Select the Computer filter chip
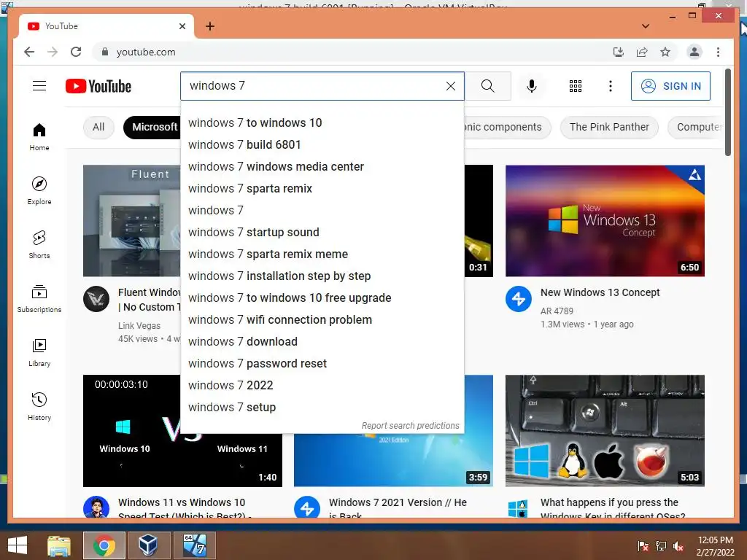 pos(696,127)
